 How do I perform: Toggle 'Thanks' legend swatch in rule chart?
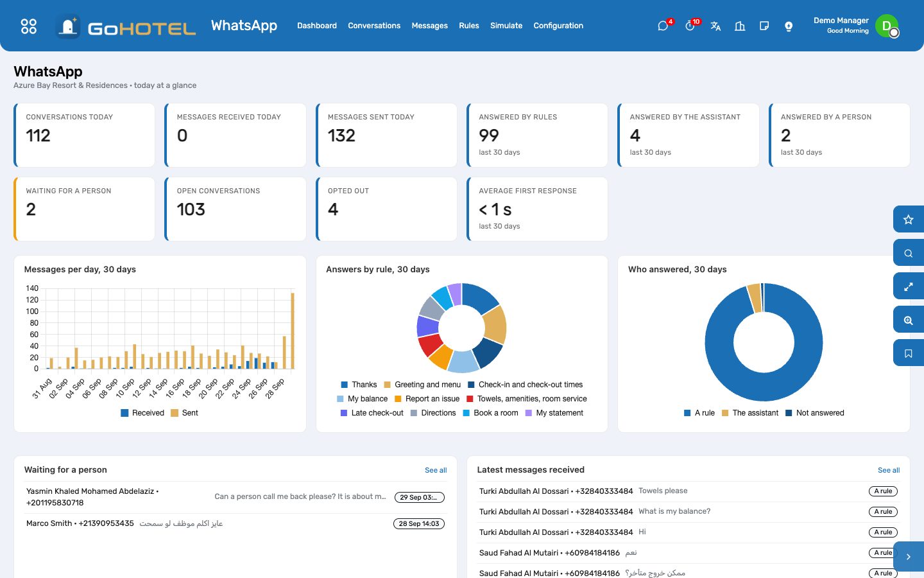(345, 385)
